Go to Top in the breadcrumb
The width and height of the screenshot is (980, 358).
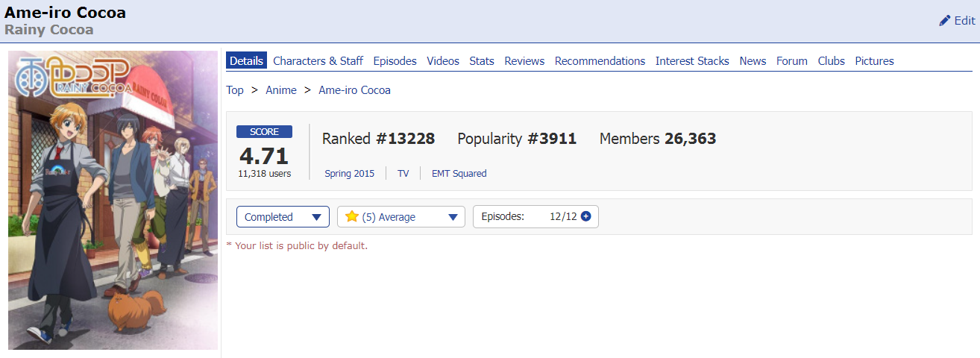tap(235, 90)
